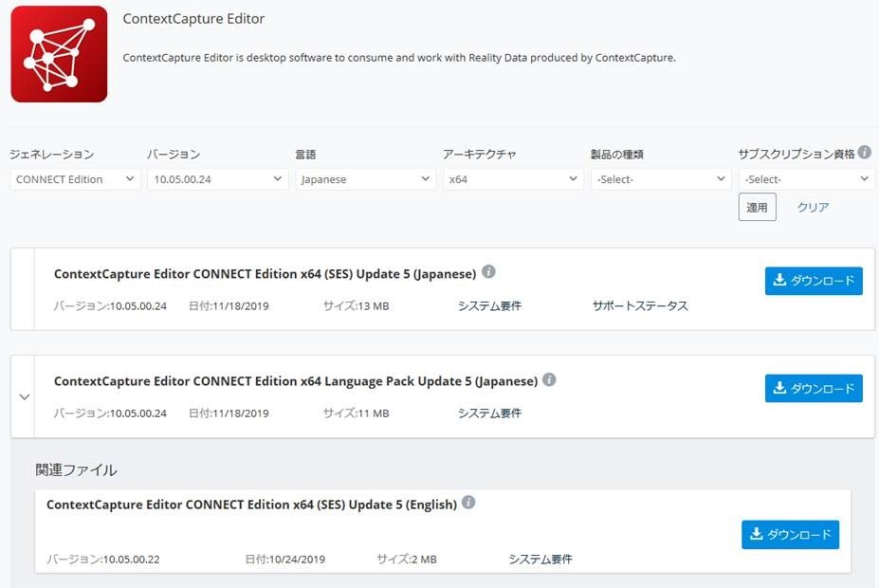
Task: Click クリア to reset filters
Action: pyautogui.click(x=812, y=207)
